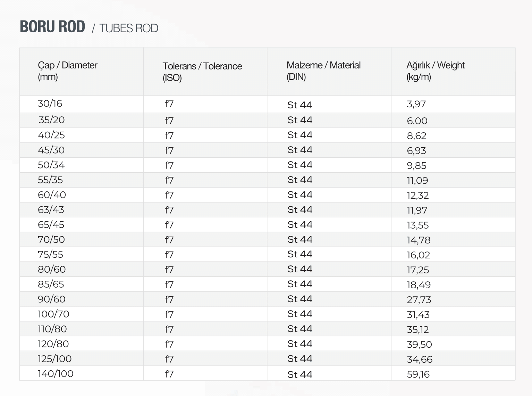Click the Ağırlık / Weight column header
This screenshot has width=532, height=396.
tap(435, 71)
